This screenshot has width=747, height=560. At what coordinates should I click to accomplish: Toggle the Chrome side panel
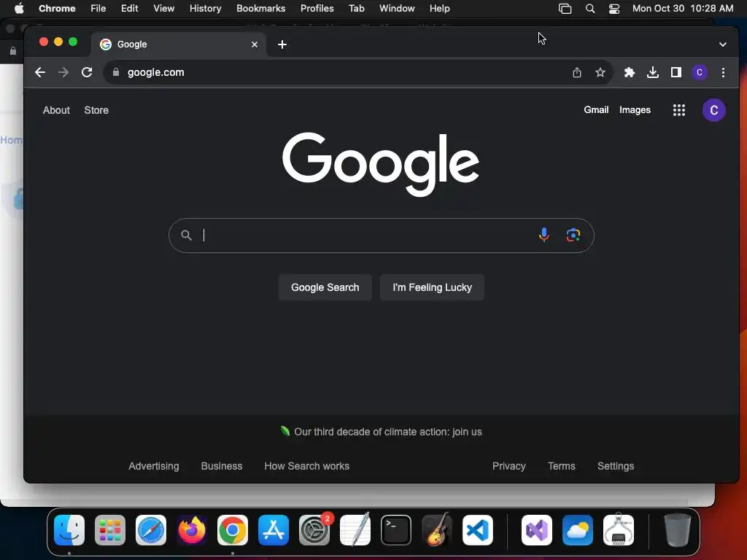tap(676, 72)
